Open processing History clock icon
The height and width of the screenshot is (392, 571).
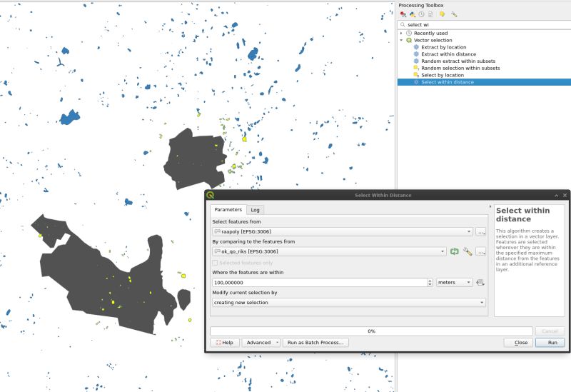(x=421, y=14)
